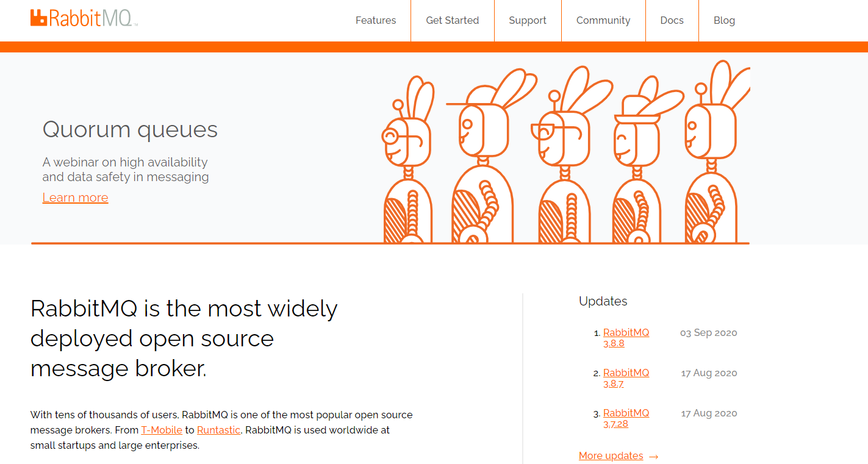Open the RabbitMQ 3.8.7 release link
The width and height of the screenshot is (868, 464).
pos(626,378)
